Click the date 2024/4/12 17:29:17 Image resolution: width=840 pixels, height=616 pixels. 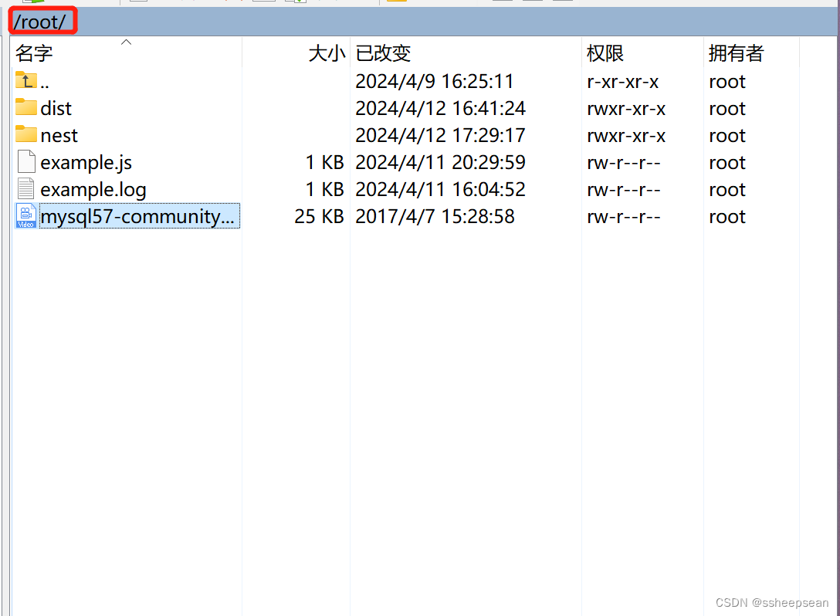click(440, 136)
